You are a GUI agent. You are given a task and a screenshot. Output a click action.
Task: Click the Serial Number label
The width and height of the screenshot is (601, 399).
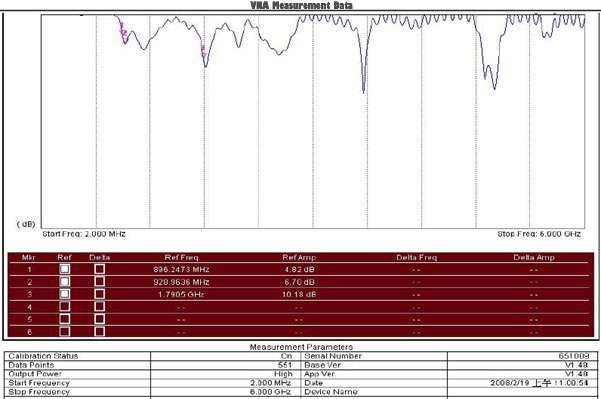pyautogui.click(x=333, y=356)
